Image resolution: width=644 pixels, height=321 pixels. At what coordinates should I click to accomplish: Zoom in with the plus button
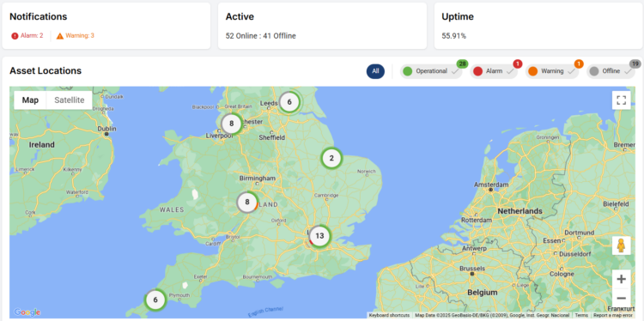point(621,279)
